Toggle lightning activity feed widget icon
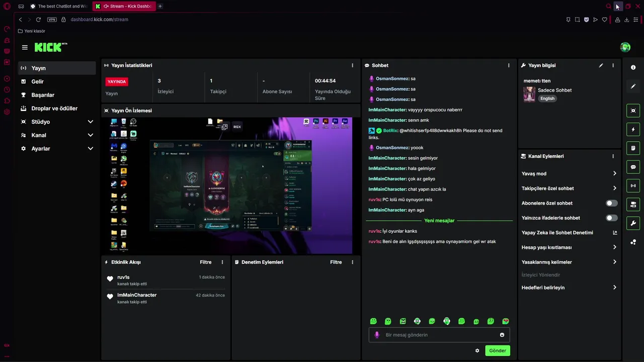Viewport: 644px width, 362px height. [633, 130]
